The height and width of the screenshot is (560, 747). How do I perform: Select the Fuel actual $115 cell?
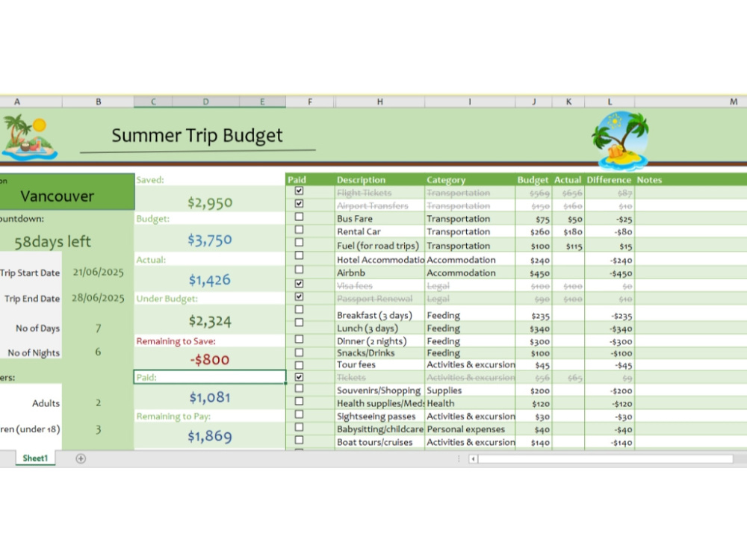[568, 246]
